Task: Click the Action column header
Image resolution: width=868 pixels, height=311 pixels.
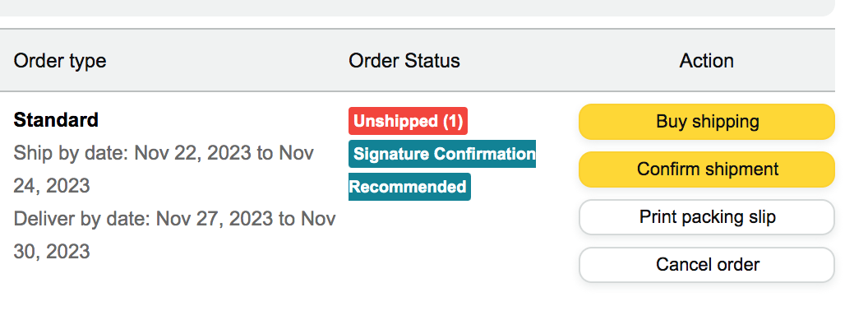Action: tap(706, 60)
